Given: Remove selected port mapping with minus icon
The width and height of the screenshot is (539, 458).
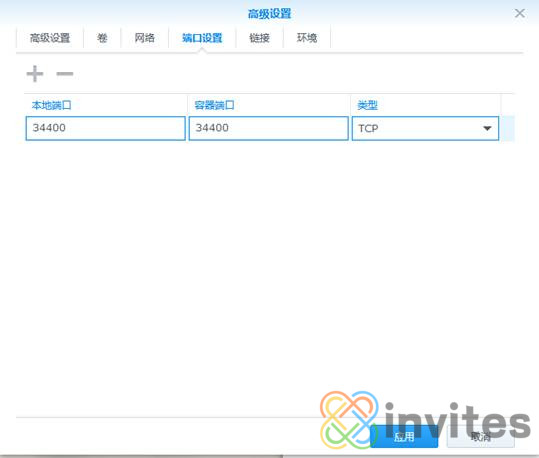Looking at the screenshot, I should coord(65,74).
